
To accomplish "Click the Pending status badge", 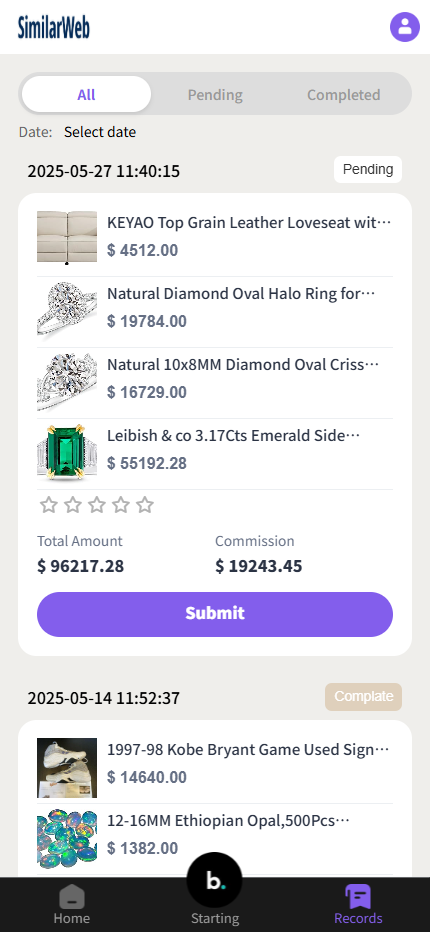I will [x=368, y=169].
